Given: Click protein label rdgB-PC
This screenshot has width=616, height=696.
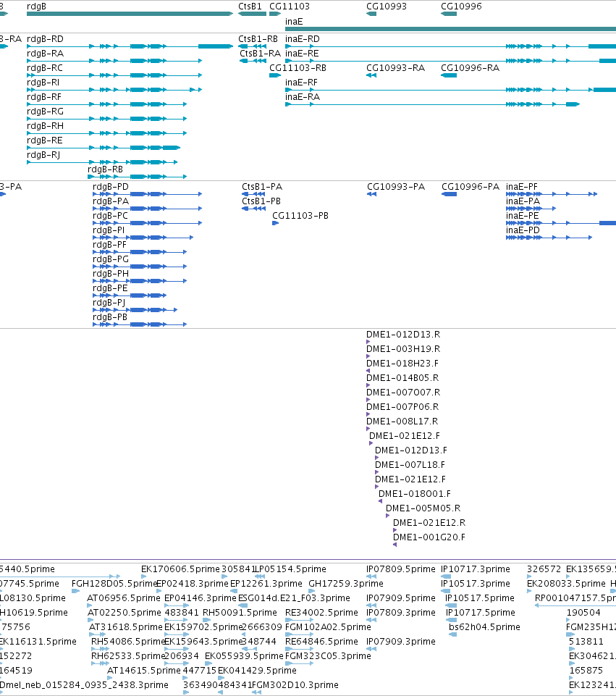Looking at the screenshot, I should [111, 216].
